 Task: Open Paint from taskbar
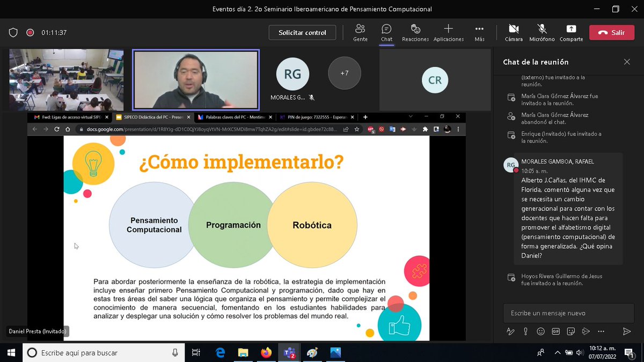(312, 352)
